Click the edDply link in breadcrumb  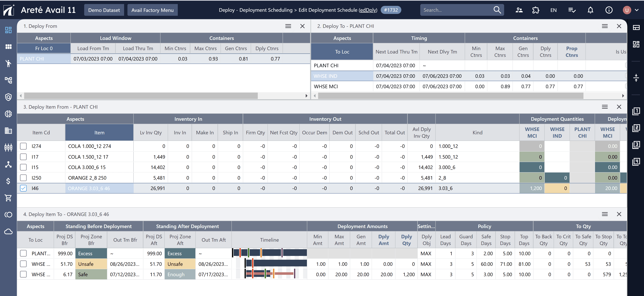368,10
